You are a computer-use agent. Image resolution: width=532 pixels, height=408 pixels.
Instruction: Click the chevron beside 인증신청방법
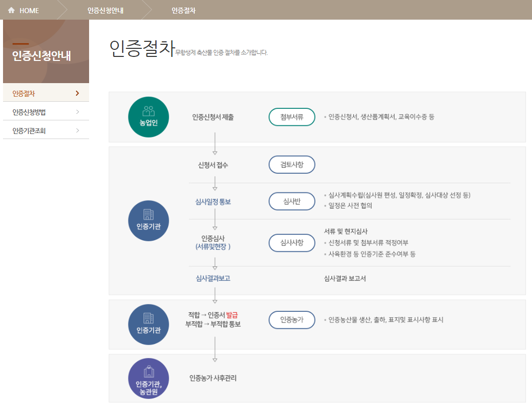tap(78, 112)
